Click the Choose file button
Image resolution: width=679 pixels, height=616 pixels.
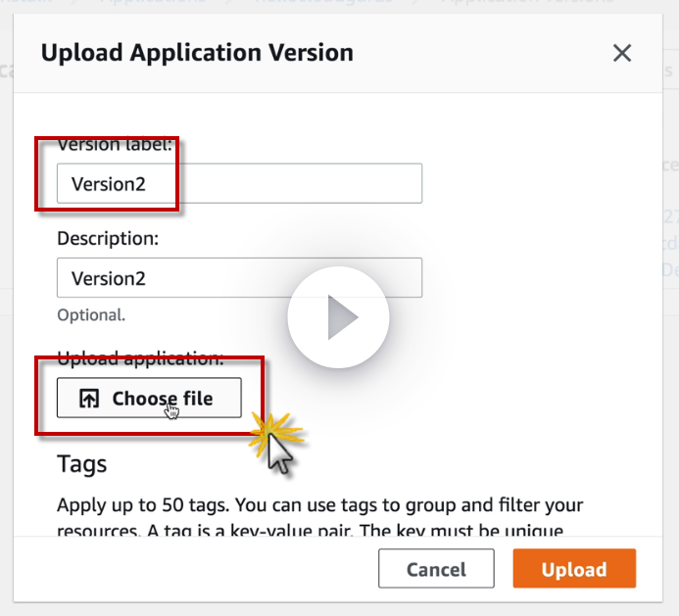tap(149, 399)
